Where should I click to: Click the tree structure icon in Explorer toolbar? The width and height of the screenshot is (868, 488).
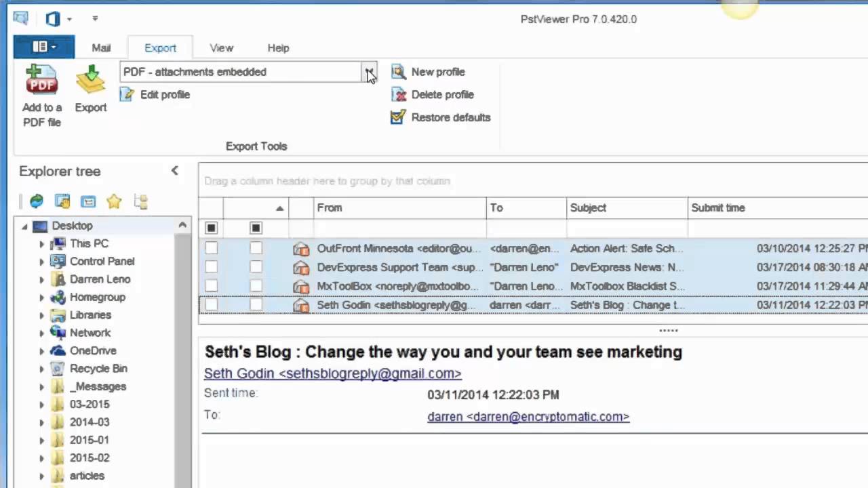(140, 201)
